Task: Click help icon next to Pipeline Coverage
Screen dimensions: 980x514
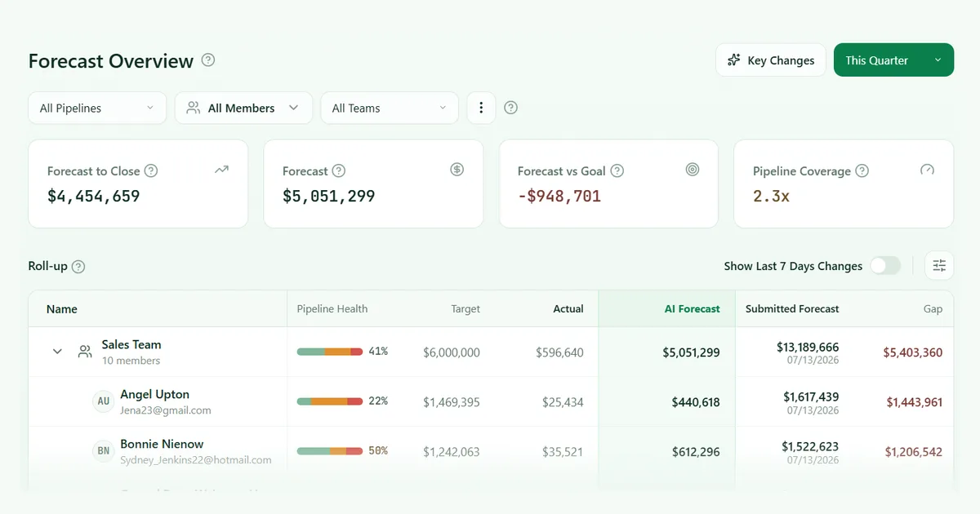Action: pyautogui.click(x=862, y=171)
